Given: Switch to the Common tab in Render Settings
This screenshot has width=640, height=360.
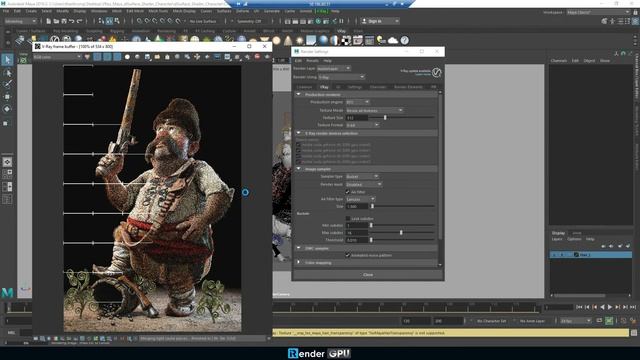Looking at the screenshot, I should (304, 87).
